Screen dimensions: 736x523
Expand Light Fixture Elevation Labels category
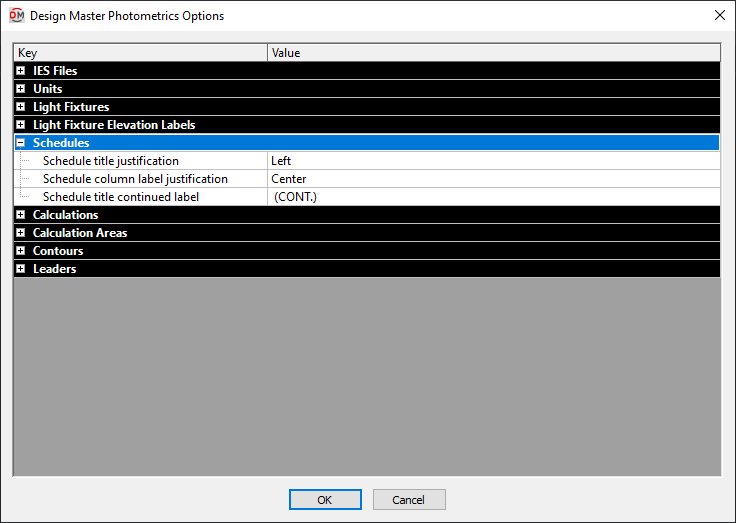[21, 125]
